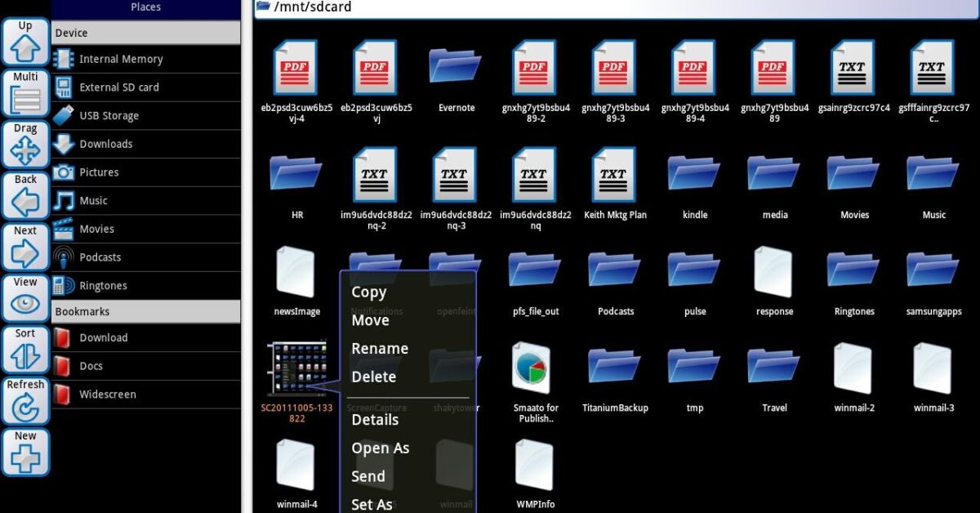Enable Multi select mode
980x513 pixels.
point(25,93)
